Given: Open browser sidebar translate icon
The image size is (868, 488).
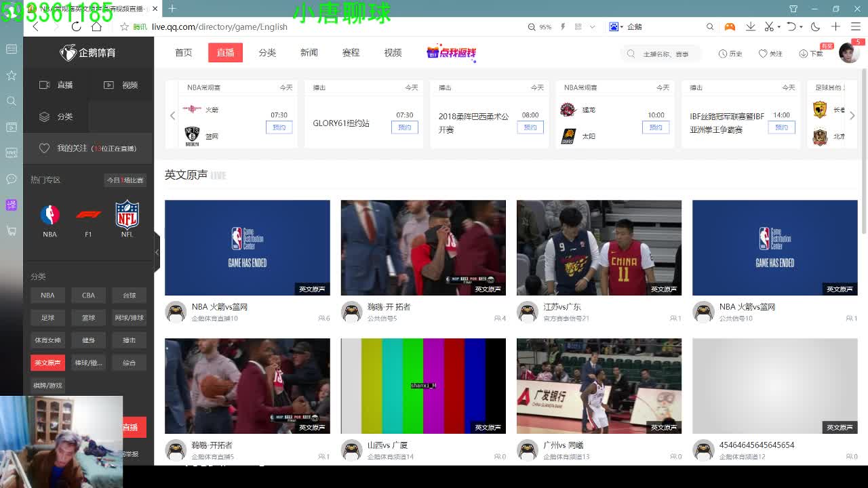Looking at the screenshot, I should (x=12, y=205).
